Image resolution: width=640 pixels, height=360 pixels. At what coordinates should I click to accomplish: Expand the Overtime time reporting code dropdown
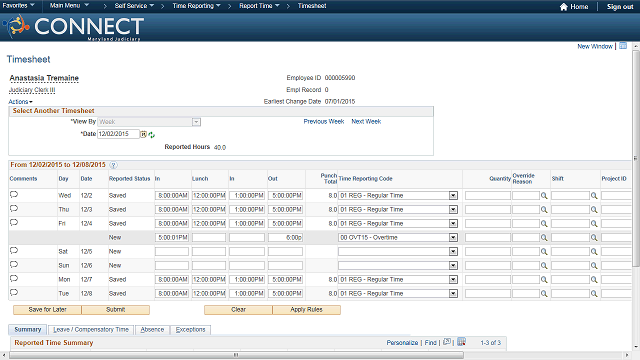tap(453, 238)
